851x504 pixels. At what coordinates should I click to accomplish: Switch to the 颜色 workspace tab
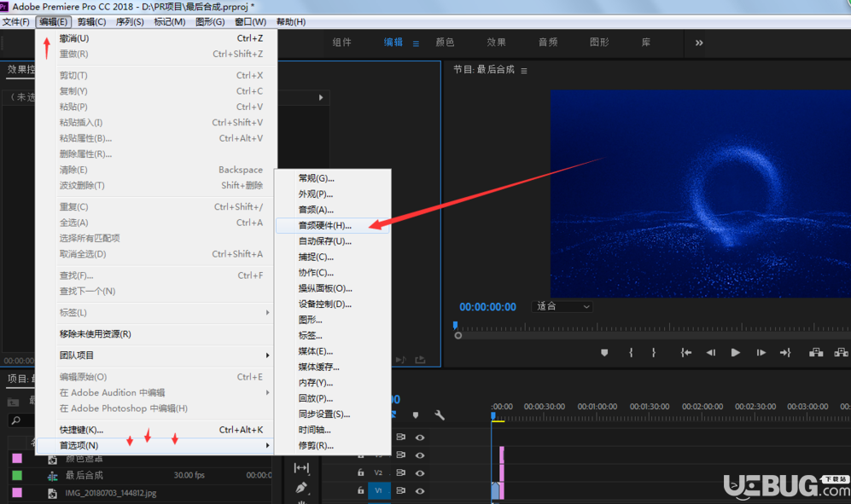(x=445, y=43)
